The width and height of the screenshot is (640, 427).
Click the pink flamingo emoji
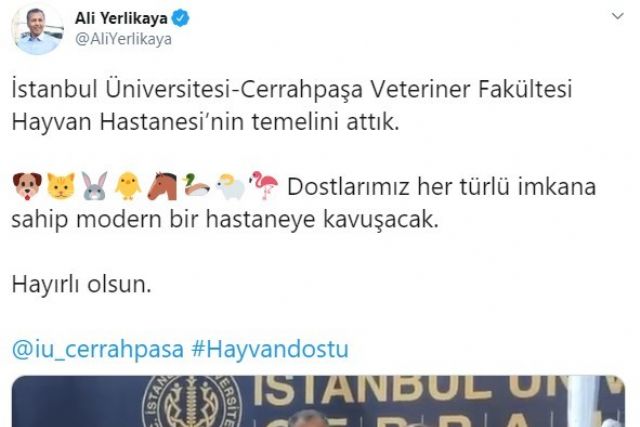264,185
